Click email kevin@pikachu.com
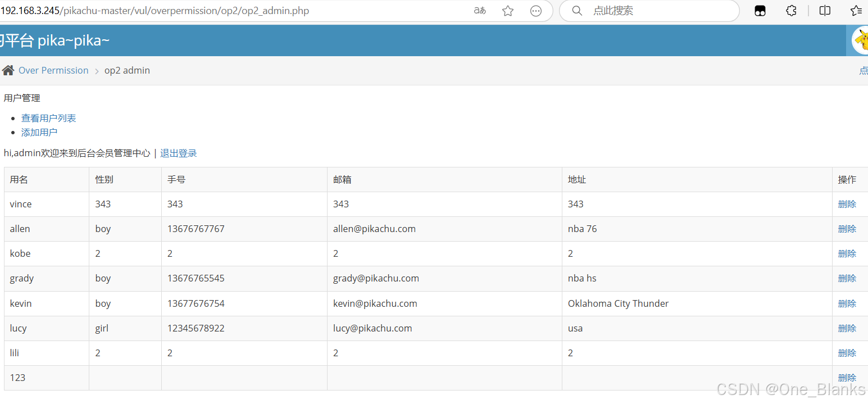Viewport: 868px width, 404px height. coord(375,303)
